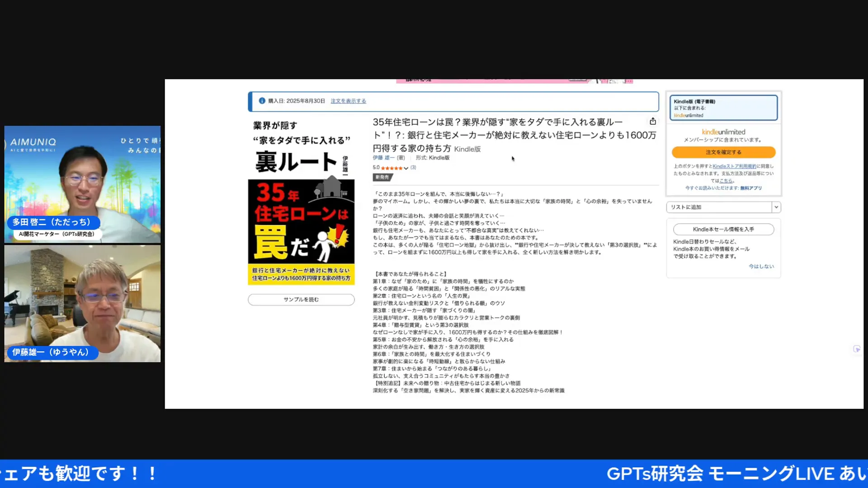Screen dimensions: 868x488
Task: Click 伊藤雄一 (ゆうやん) webcam video
Action: click(x=82, y=303)
